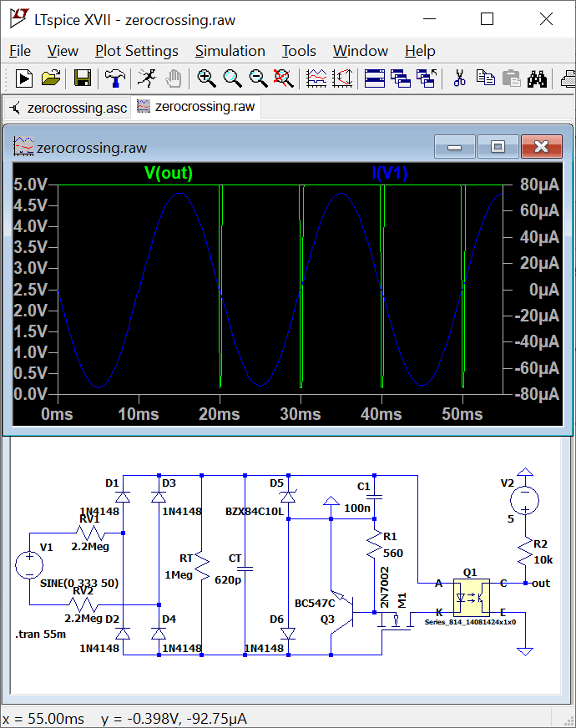
Task: Click the .tran 55m directive
Action: [40, 634]
